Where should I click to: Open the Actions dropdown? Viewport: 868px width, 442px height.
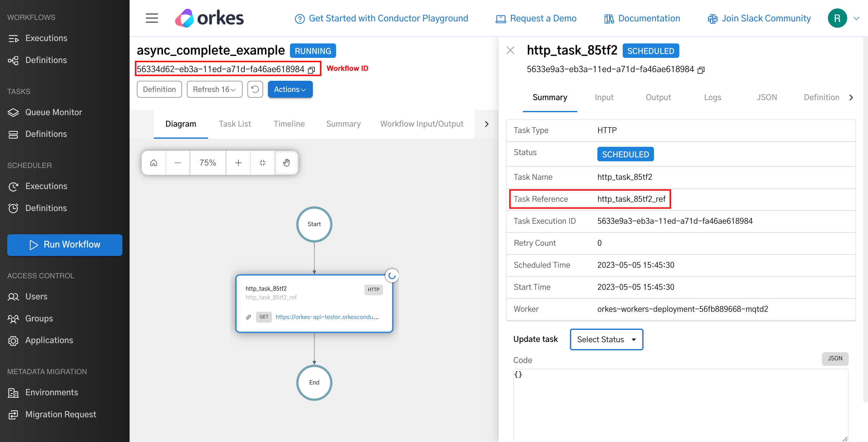(290, 89)
